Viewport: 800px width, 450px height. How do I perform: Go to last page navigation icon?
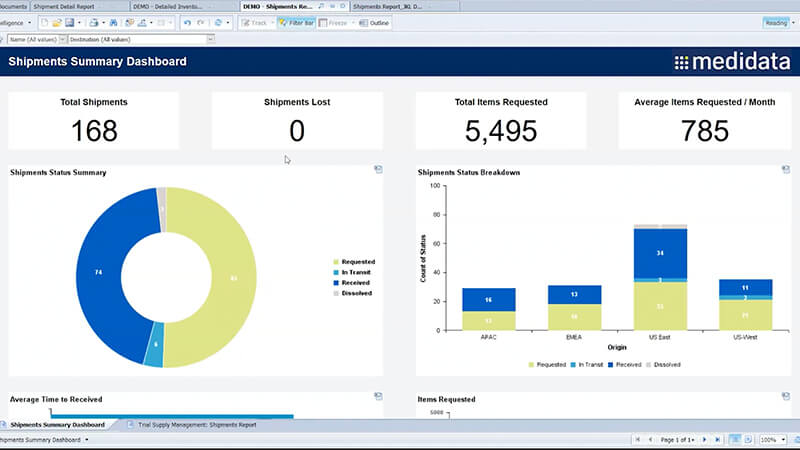pyautogui.click(x=717, y=439)
